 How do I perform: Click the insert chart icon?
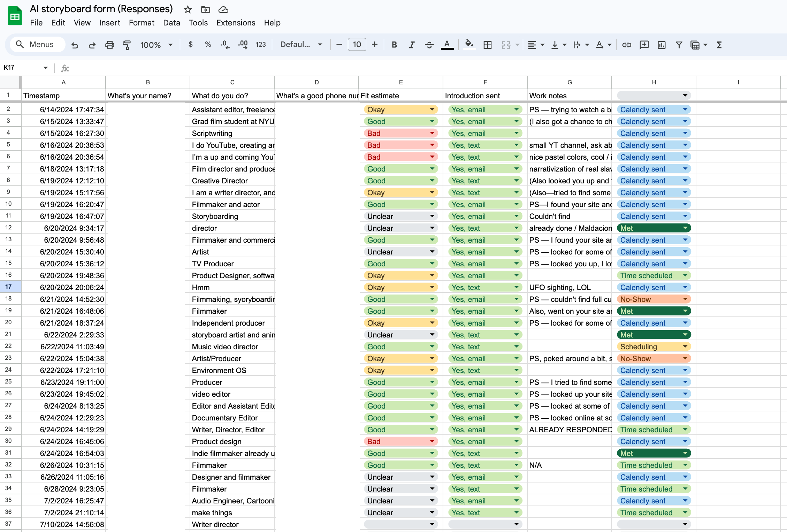pos(661,45)
